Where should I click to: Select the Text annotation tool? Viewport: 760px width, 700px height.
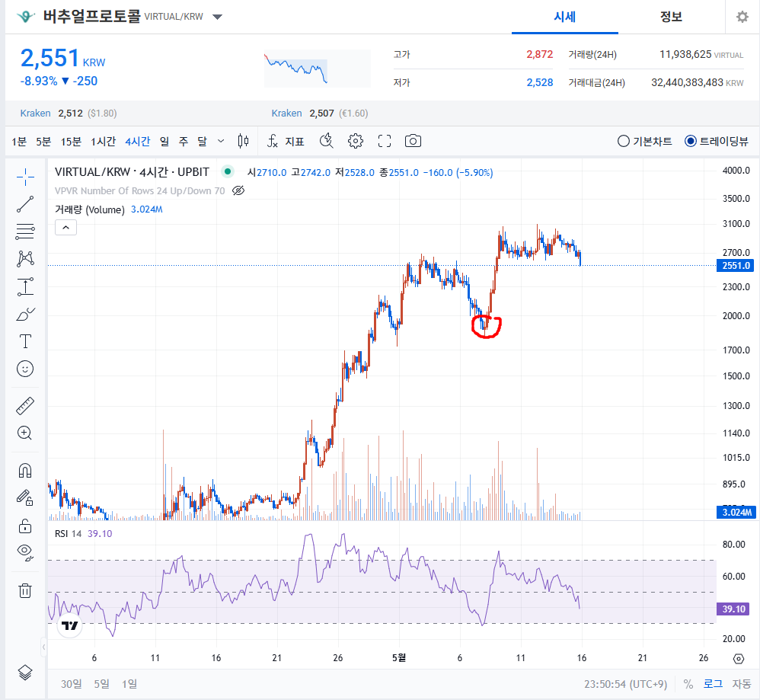click(x=25, y=341)
